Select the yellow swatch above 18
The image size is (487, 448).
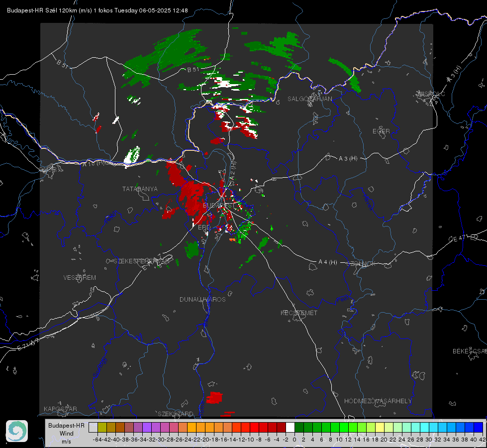click(380, 428)
